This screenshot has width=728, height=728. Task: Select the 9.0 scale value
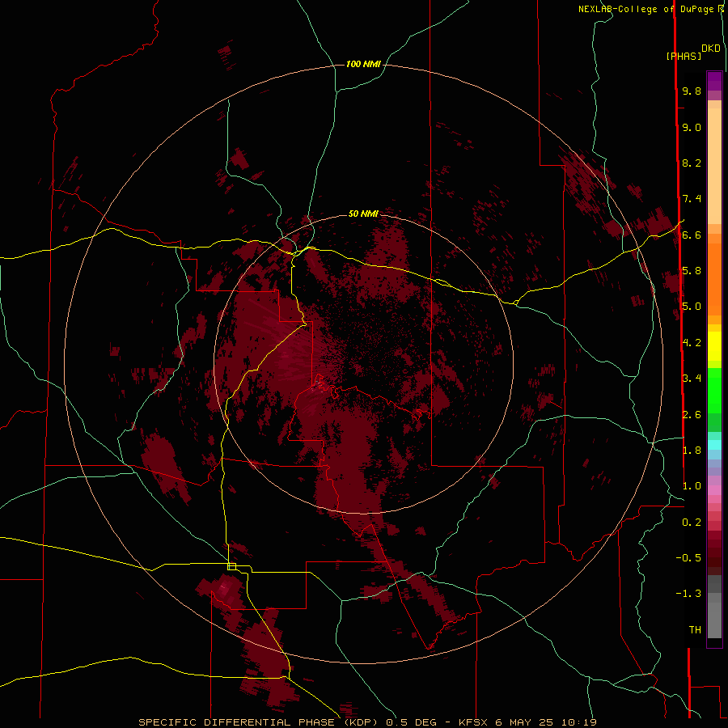click(x=692, y=128)
